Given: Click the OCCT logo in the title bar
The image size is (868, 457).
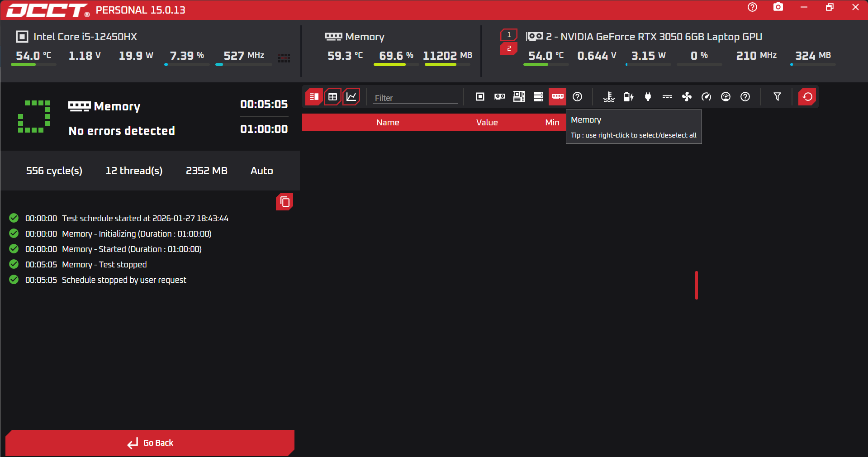Looking at the screenshot, I should 48,10.
